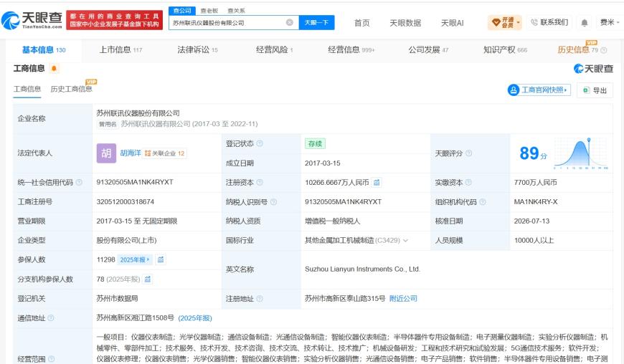Image resolution: width=624 pixels, height=364 pixels.
Task: Click help icon next to 纳税人识别号
Action: tap(273, 202)
